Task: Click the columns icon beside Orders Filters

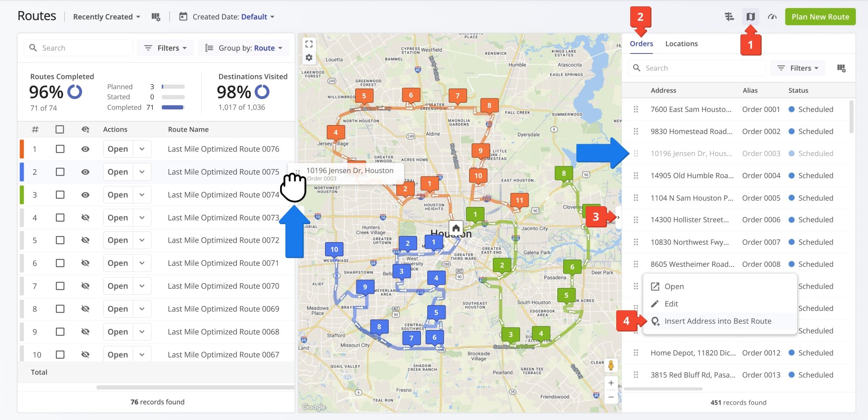Action: coord(842,68)
